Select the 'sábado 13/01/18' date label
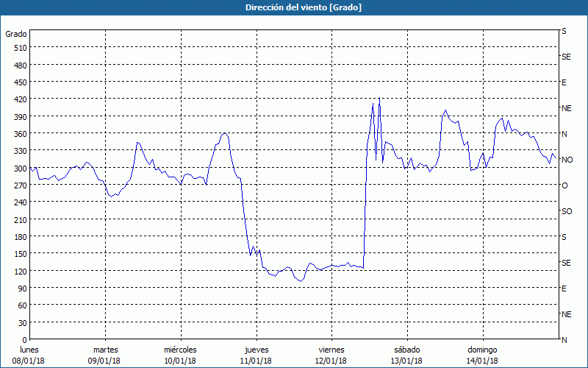The image size is (588, 368). (406, 355)
